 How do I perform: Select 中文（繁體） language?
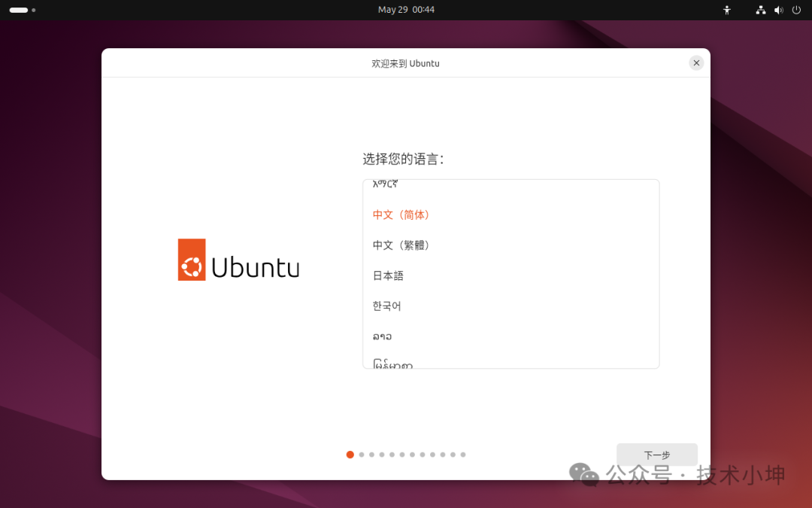point(401,245)
